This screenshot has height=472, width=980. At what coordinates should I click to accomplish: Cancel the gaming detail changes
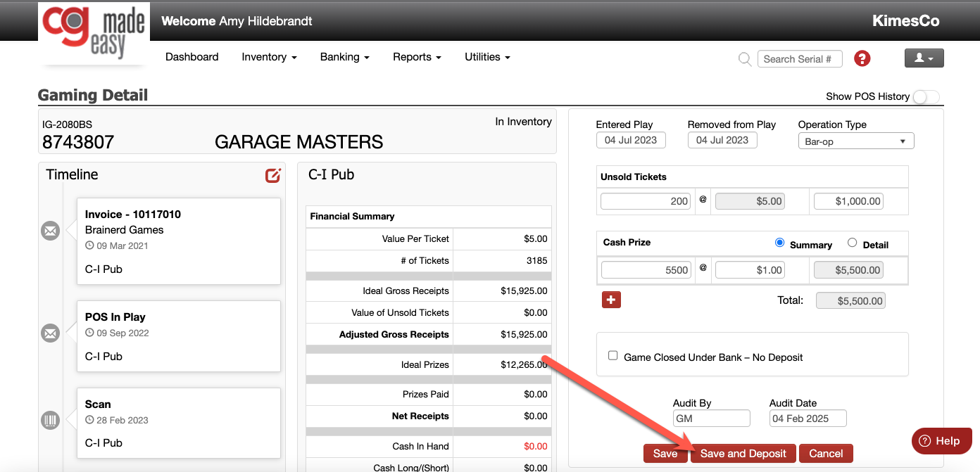point(826,454)
